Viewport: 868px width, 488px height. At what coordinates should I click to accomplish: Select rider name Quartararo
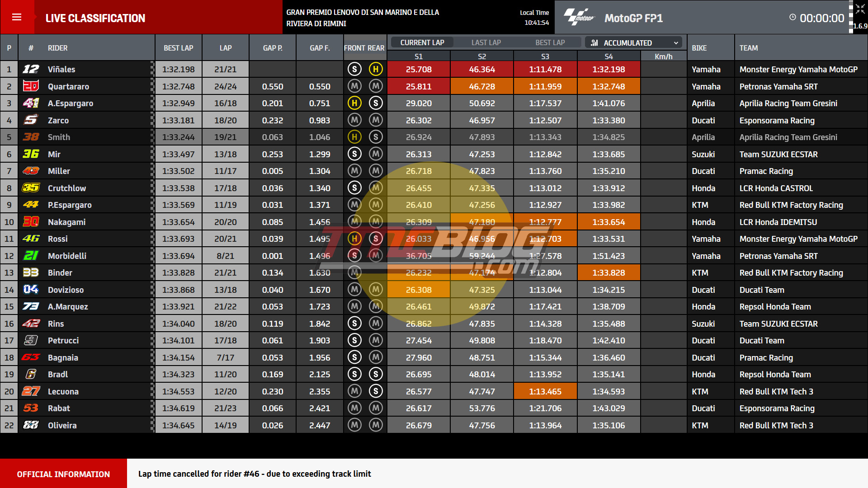pos(68,86)
